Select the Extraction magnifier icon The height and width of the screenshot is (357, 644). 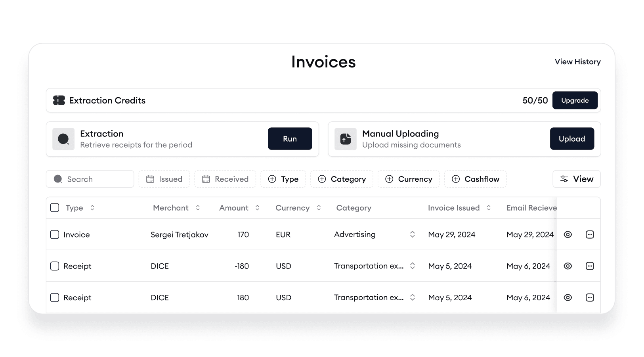tap(63, 139)
